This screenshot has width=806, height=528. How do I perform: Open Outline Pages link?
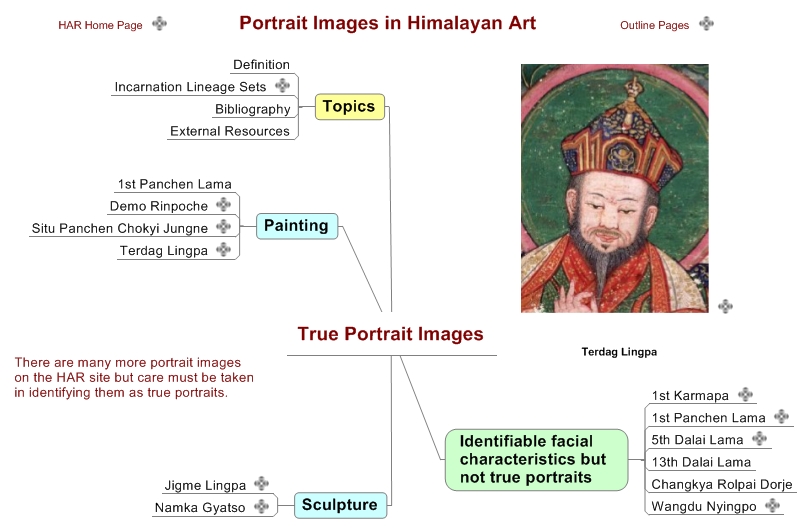tap(654, 25)
